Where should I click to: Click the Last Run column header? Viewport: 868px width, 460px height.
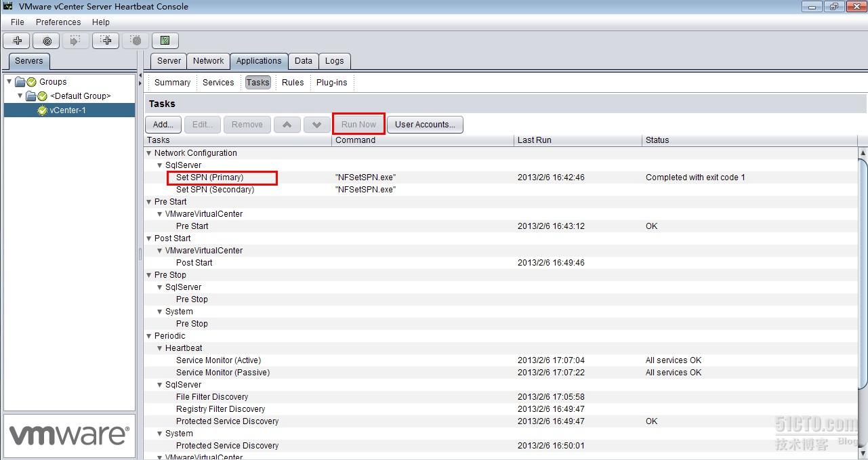click(x=579, y=140)
